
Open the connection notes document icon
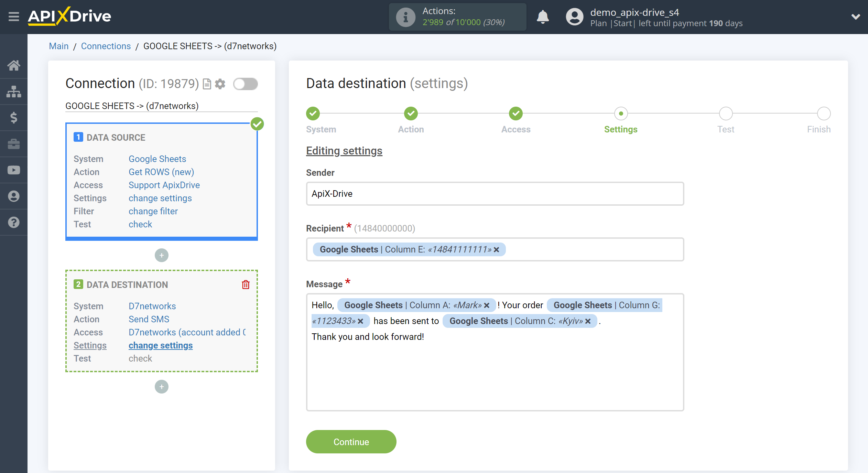point(207,84)
